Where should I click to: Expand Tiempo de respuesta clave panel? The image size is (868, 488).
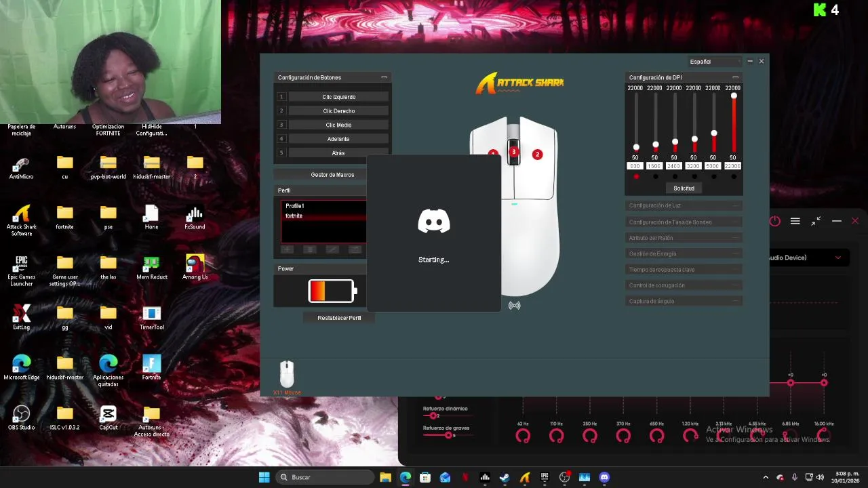pos(684,270)
